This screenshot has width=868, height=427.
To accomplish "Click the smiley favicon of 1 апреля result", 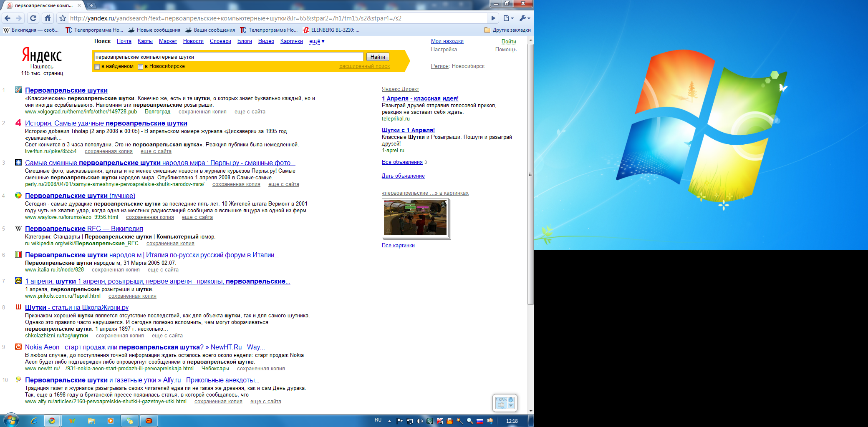I will (x=18, y=281).
